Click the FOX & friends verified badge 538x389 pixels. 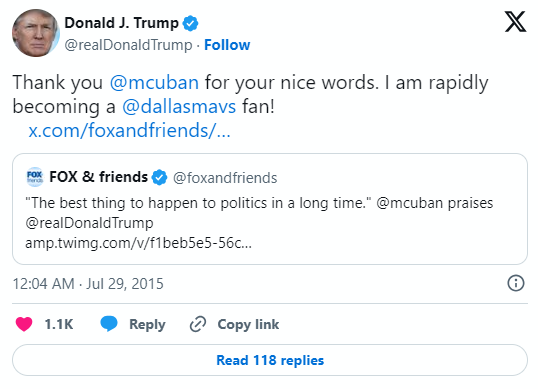(160, 177)
